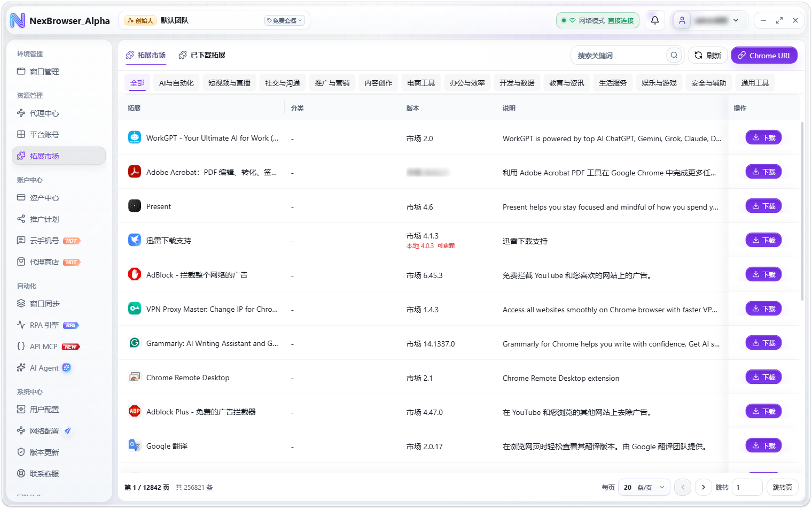Click the Google 翻译 extension icon
The width and height of the screenshot is (812, 508).
coord(135,445)
